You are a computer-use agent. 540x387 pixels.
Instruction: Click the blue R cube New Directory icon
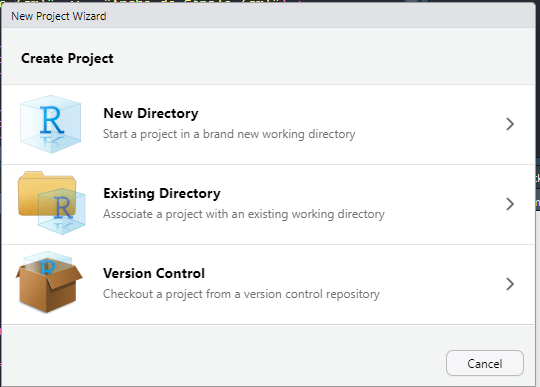pyautogui.click(x=51, y=124)
